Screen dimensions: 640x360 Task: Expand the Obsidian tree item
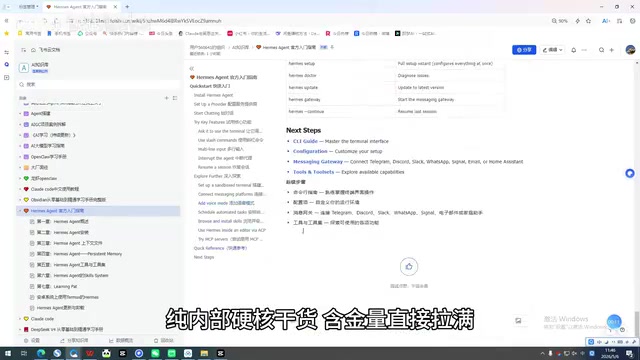[20, 200]
